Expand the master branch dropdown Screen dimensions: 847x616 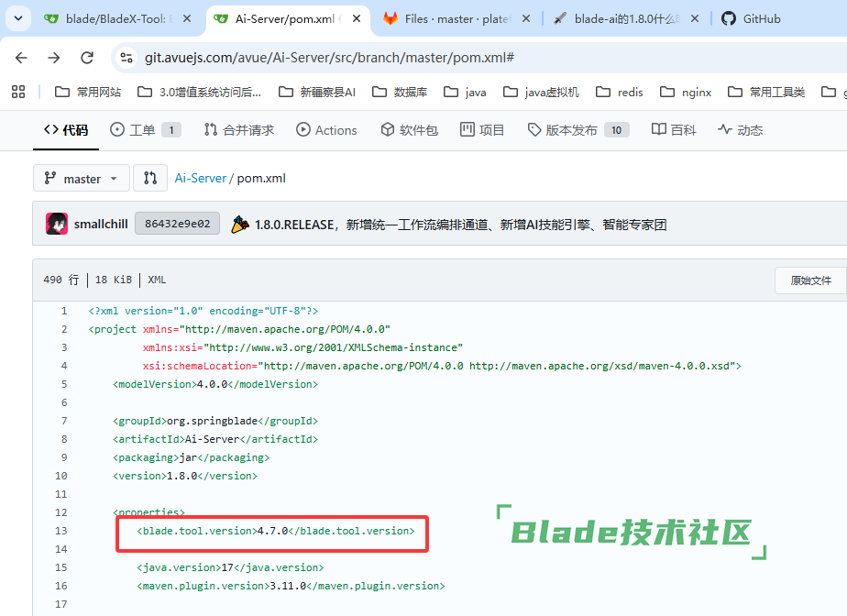(81, 178)
